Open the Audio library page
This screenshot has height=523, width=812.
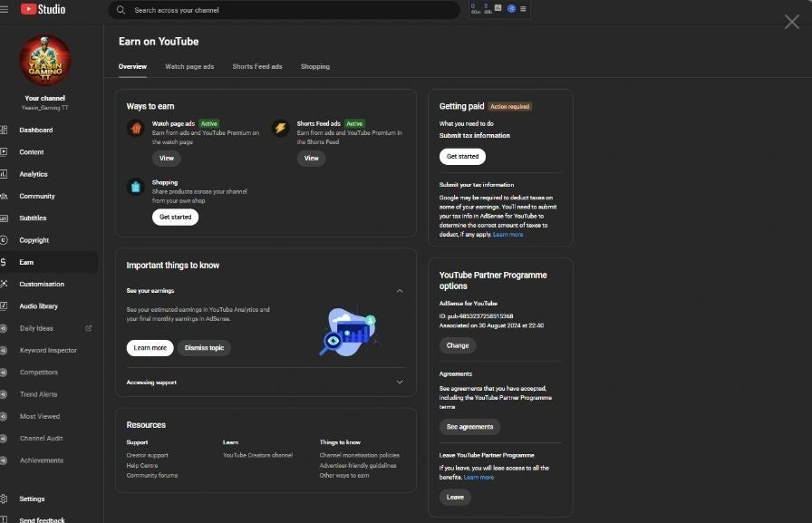pyautogui.click(x=38, y=306)
